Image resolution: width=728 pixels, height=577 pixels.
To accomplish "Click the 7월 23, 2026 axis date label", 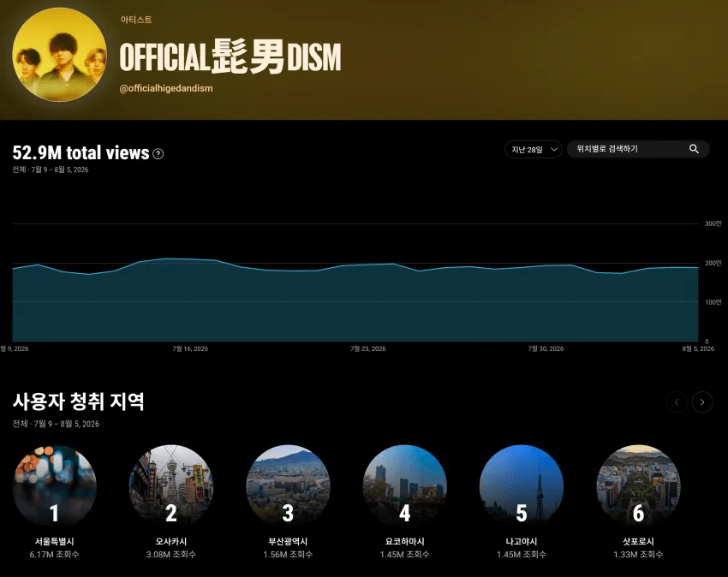I will pyautogui.click(x=368, y=348).
